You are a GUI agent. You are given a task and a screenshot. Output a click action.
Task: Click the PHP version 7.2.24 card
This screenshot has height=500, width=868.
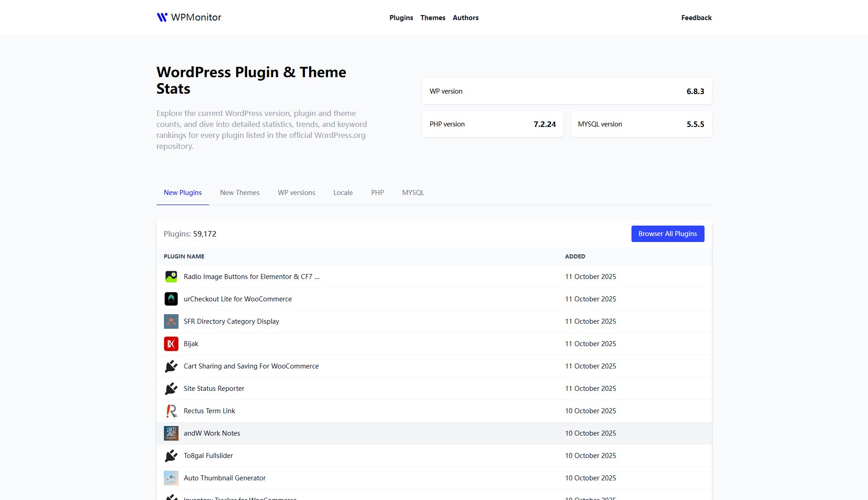click(x=493, y=124)
